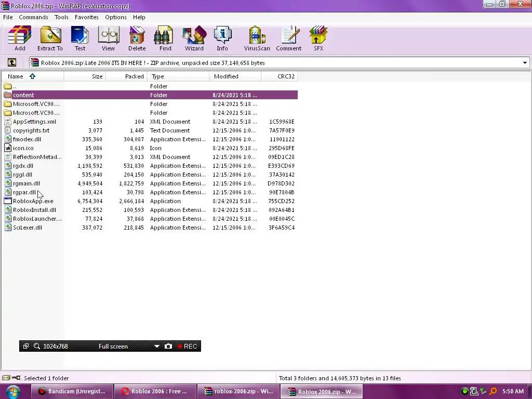Sort by the Packed column header
This screenshot has width=532, height=399.
[126, 76]
